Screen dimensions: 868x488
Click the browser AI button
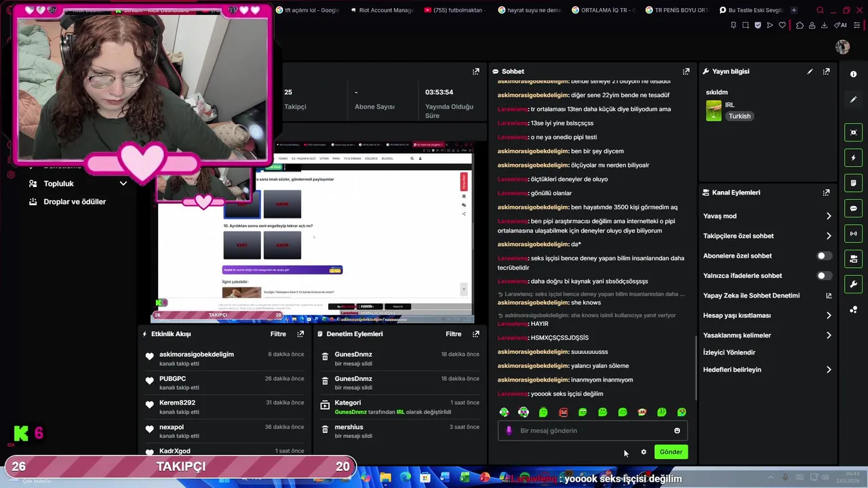(x=841, y=25)
